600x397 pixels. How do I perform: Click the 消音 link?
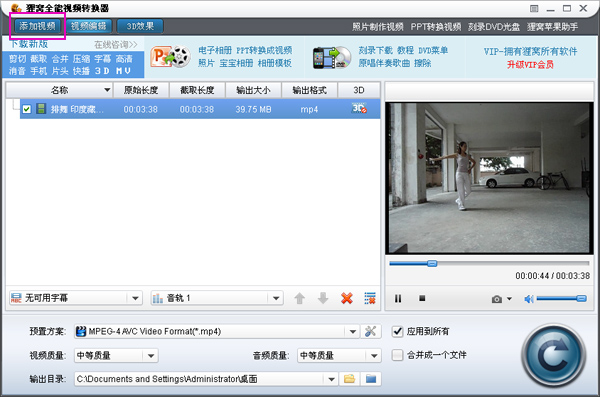coord(18,71)
